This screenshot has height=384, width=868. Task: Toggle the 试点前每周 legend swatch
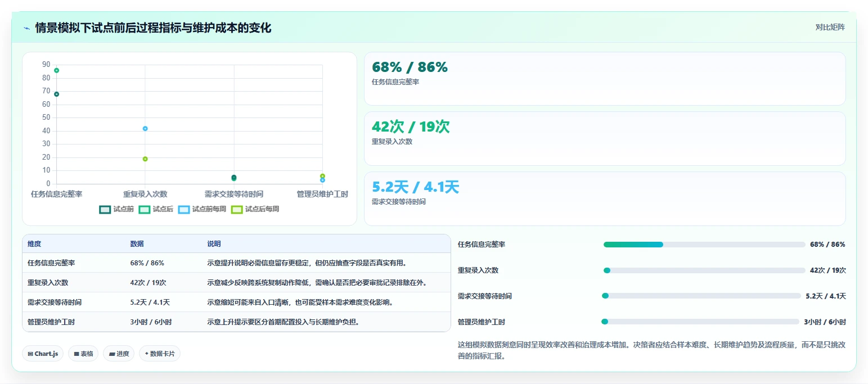click(183, 209)
